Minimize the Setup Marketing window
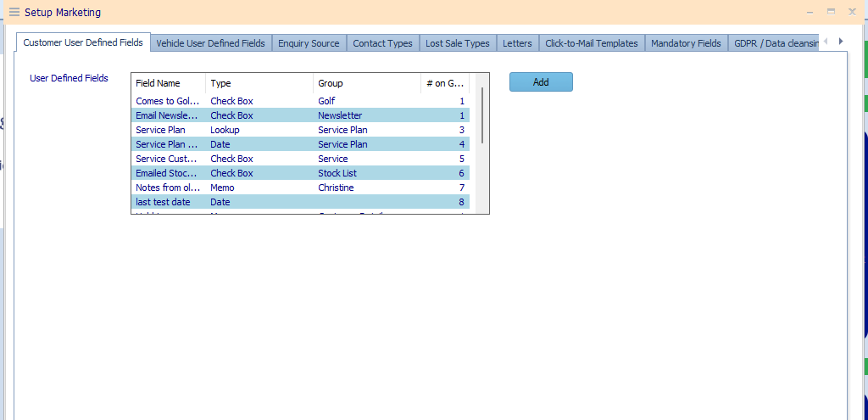Screen dimensions: 868x420 [x=810, y=12]
